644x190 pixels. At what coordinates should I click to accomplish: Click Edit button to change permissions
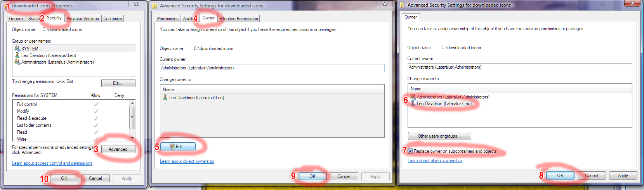tap(118, 83)
